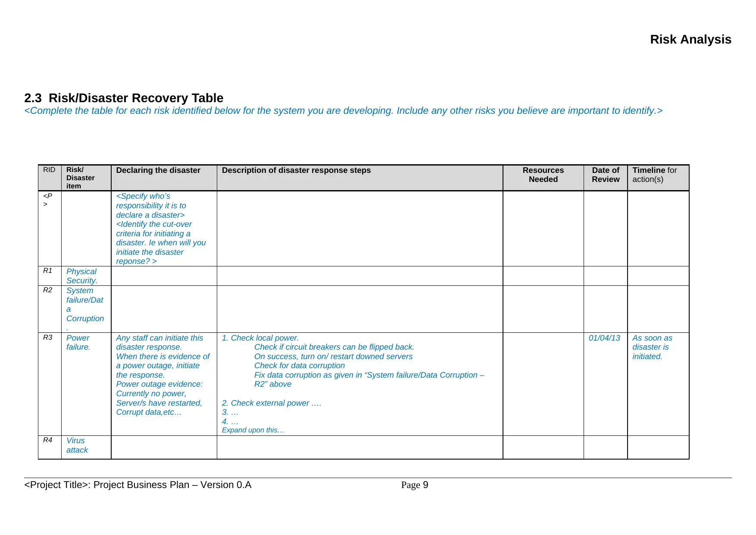This screenshot has height=535, width=756.
Task: Click the 'R2' row identifier
Action: tap(47, 290)
